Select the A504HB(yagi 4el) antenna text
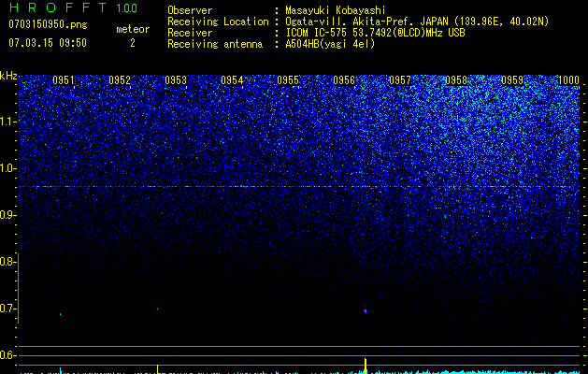 coord(330,44)
